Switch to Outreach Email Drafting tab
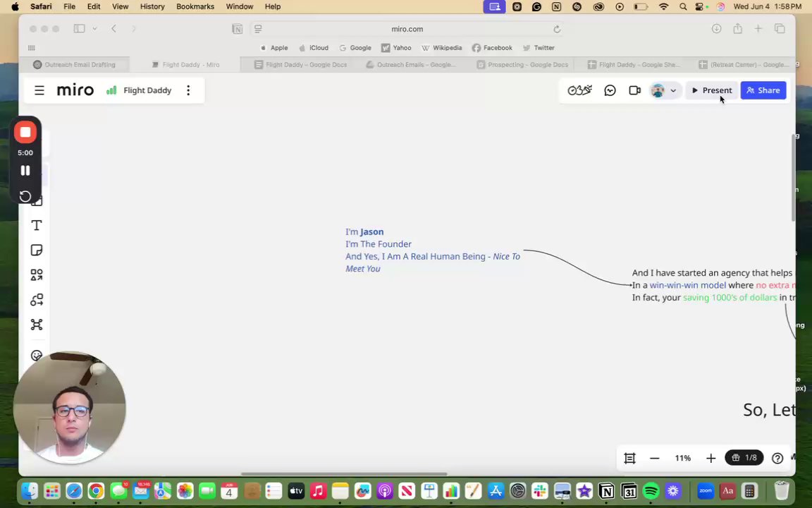The image size is (812, 508). click(74, 65)
